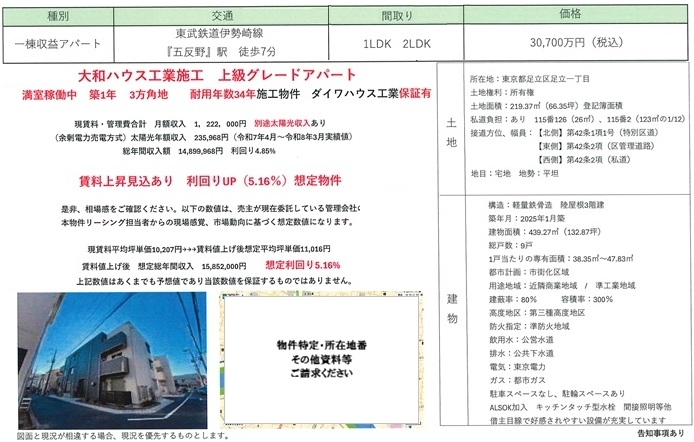Select the 一棟収益アパート cell
This screenshot has height=442, width=694.
pyautogui.click(x=58, y=44)
